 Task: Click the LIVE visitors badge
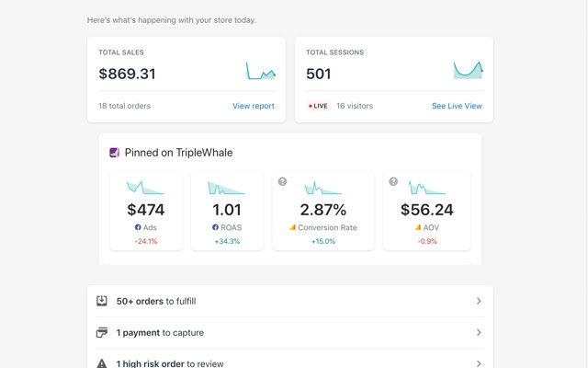click(319, 106)
